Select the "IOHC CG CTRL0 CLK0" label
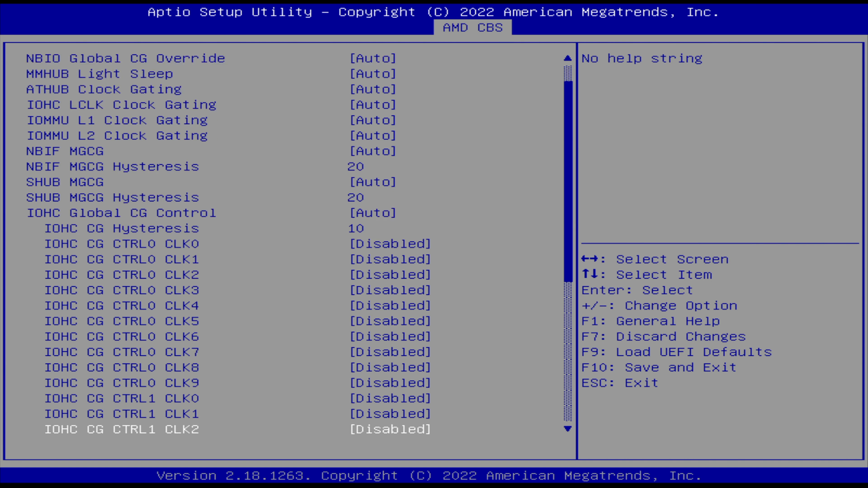868x488 pixels. coord(122,244)
